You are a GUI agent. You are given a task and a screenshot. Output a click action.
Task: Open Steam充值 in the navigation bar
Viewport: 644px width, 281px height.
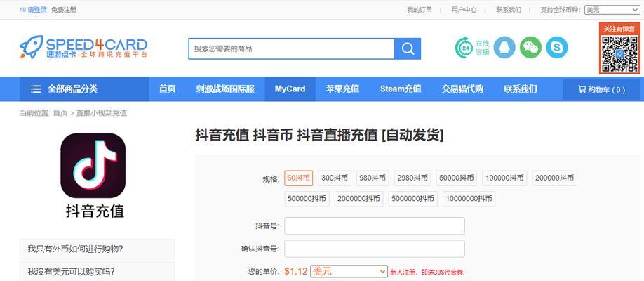(x=401, y=89)
